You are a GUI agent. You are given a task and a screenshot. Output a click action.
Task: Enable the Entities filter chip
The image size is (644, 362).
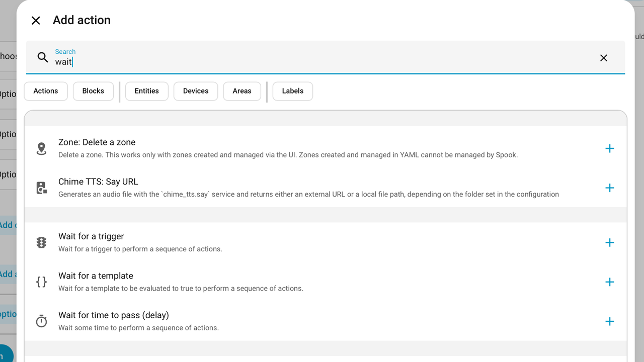point(146,91)
